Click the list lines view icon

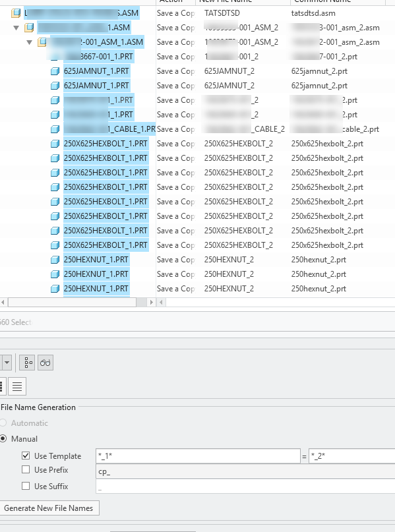(17, 386)
